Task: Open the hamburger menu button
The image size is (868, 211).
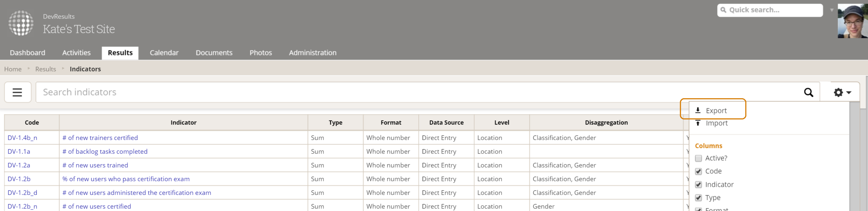Action: (x=18, y=92)
